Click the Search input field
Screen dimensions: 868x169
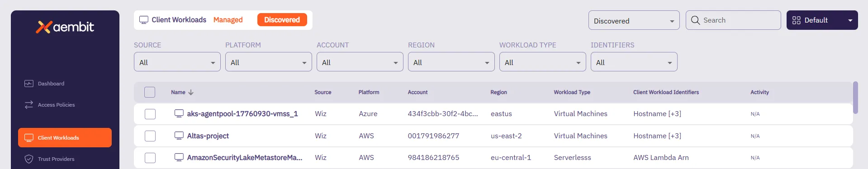click(733, 20)
